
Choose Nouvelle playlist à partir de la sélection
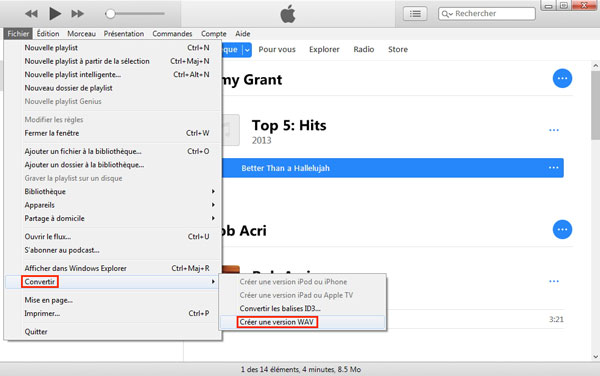113,61
